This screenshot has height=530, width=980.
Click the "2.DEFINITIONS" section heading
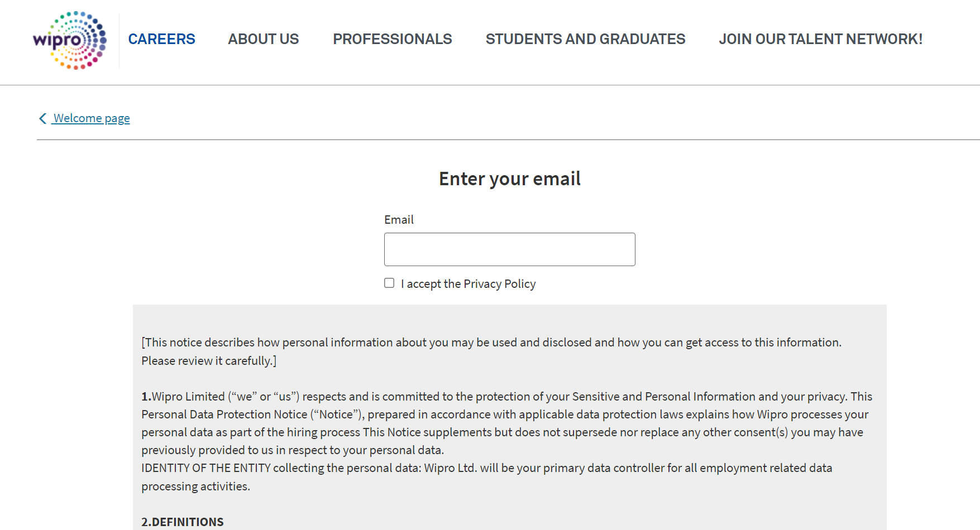coord(182,522)
